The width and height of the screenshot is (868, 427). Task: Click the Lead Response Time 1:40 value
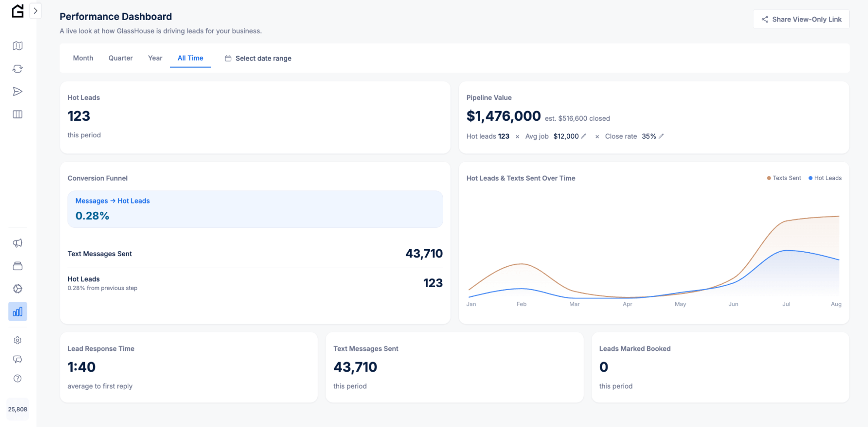point(81,367)
